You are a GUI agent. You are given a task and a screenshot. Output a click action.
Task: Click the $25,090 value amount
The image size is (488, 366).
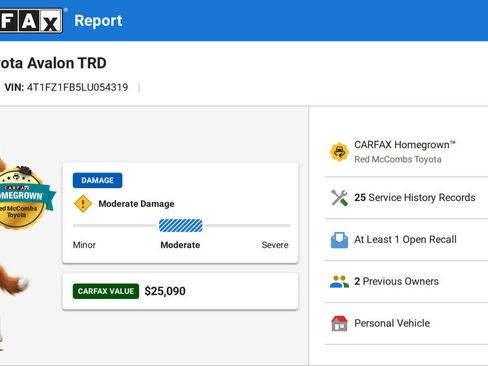pos(165,291)
